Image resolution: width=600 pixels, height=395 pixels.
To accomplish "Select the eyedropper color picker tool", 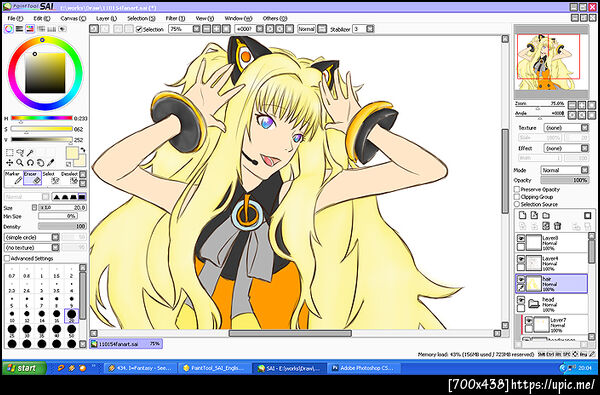I will click(51, 163).
